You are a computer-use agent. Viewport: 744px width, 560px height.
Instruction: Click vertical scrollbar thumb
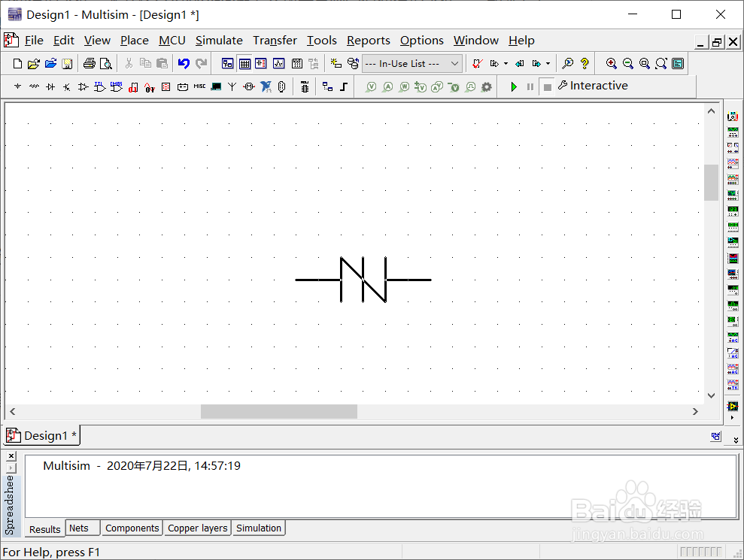pyautogui.click(x=711, y=183)
